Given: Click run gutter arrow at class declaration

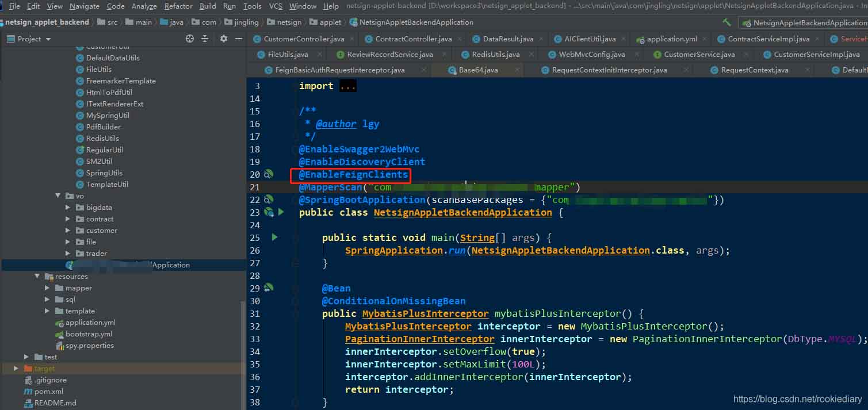Looking at the screenshot, I should coord(281,212).
